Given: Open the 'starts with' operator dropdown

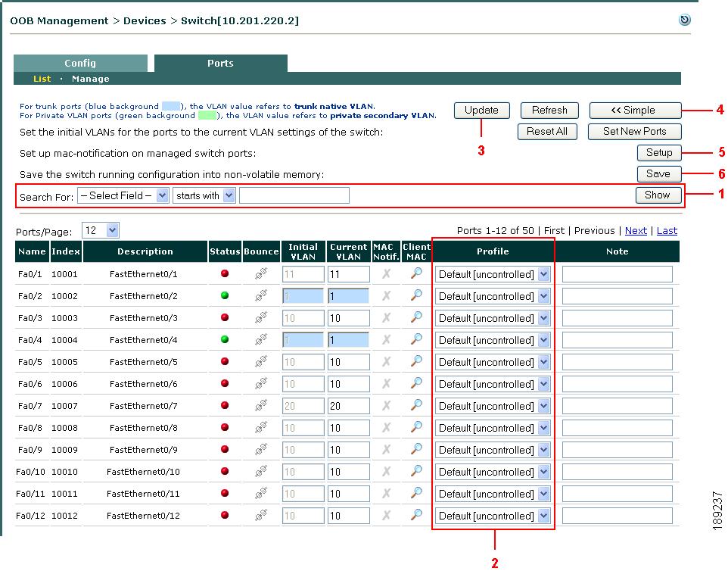Looking at the screenshot, I should point(204,195).
